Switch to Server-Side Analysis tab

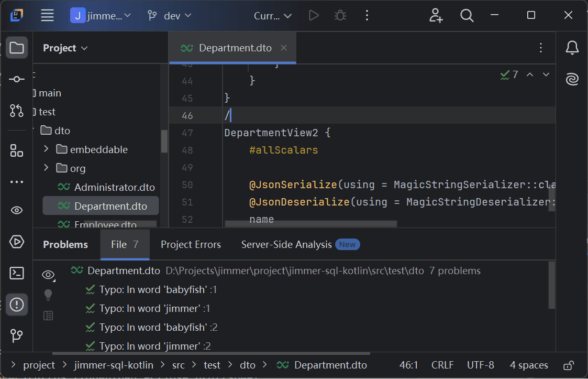click(x=286, y=245)
